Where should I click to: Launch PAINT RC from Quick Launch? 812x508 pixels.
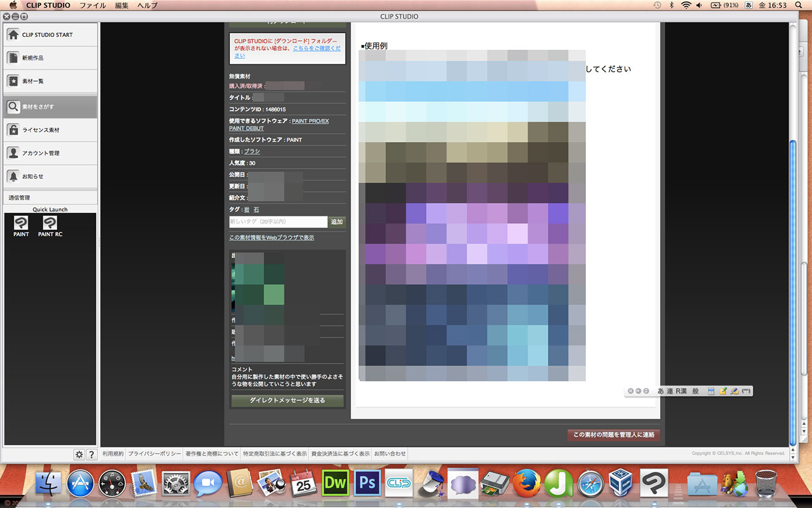click(50, 223)
